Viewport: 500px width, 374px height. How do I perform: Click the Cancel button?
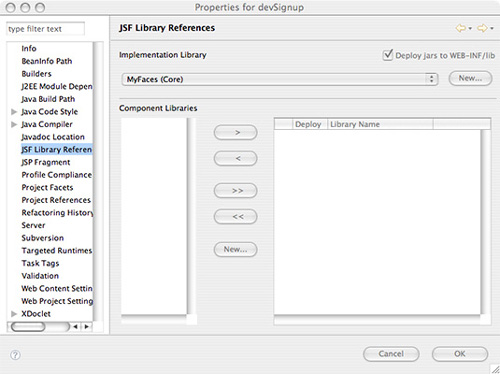tap(391, 354)
